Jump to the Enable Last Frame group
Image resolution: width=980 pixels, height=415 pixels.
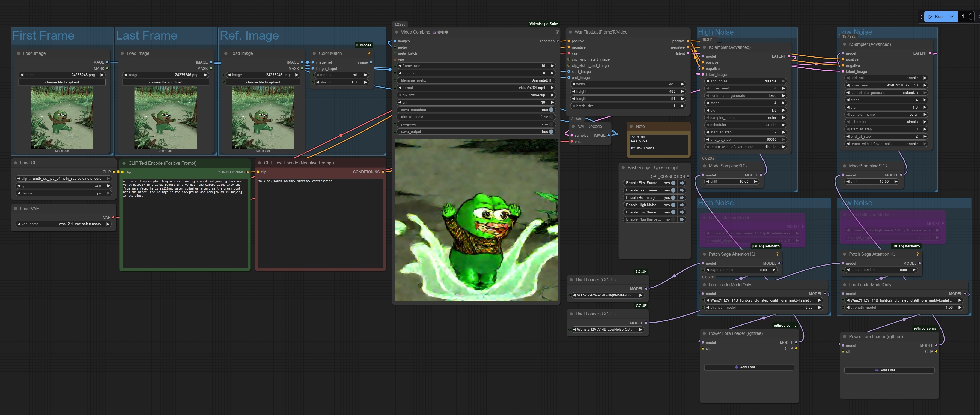pyautogui.click(x=682, y=190)
